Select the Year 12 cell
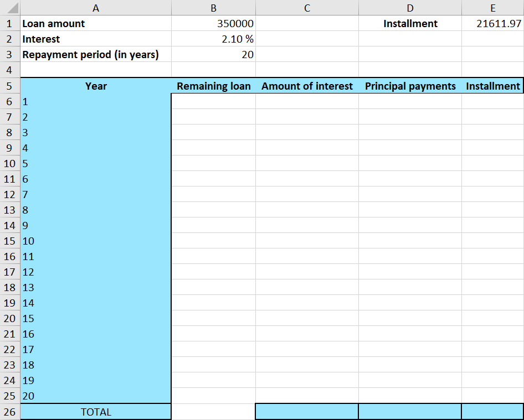The image size is (524, 420). (x=96, y=272)
